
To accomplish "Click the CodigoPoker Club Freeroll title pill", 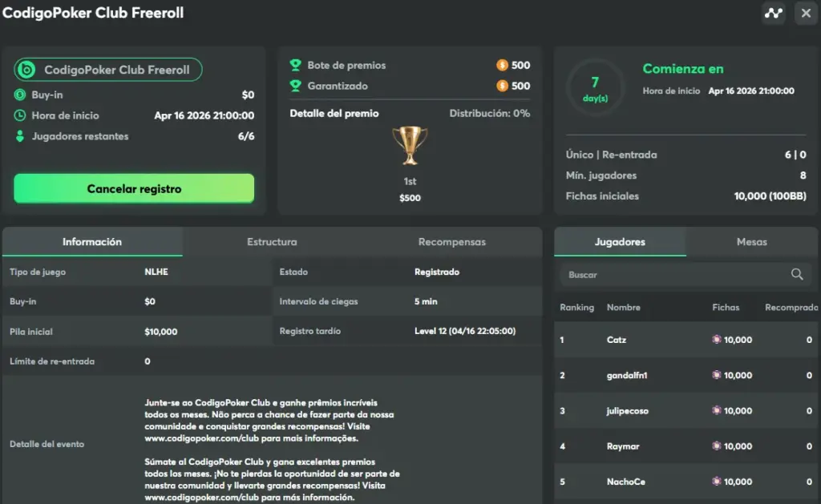I will (x=108, y=70).
